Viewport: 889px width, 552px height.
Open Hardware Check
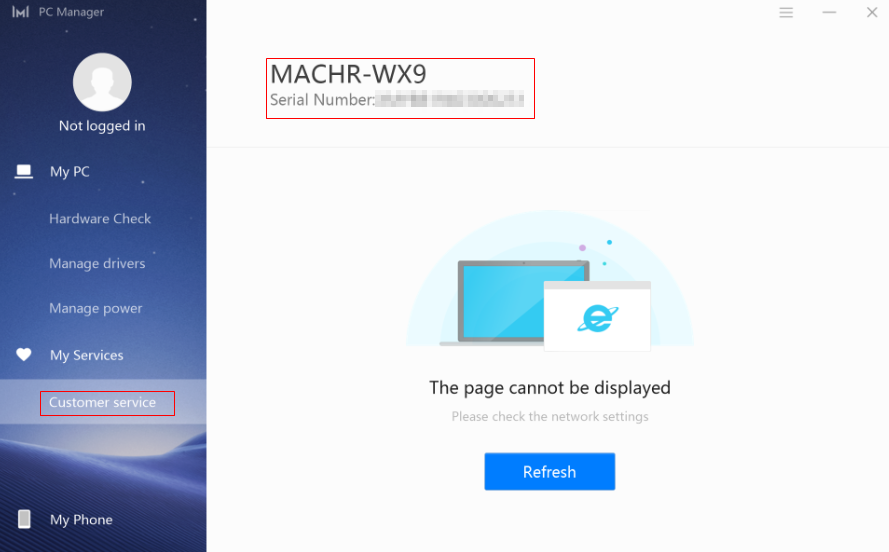[x=100, y=219]
